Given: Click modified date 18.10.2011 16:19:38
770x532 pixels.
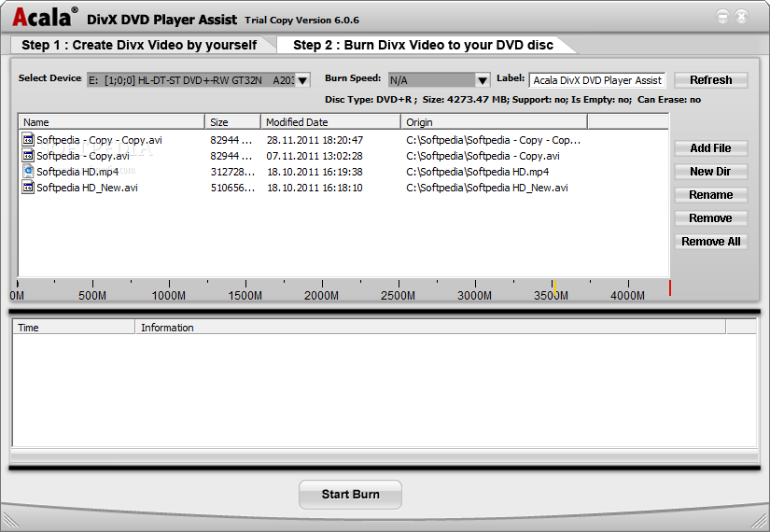Looking at the screenshot, I should coord(315,172).
